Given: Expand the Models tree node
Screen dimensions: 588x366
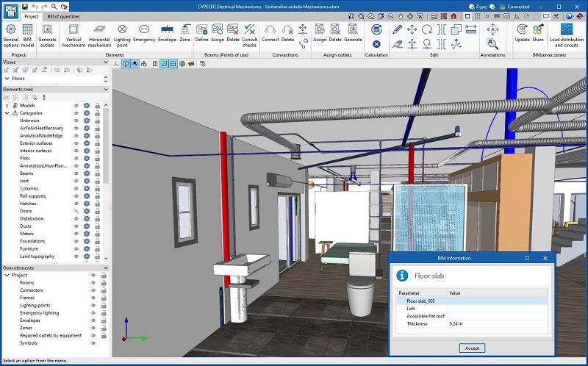Looking at the screenshot, I should tap(7, 106).
